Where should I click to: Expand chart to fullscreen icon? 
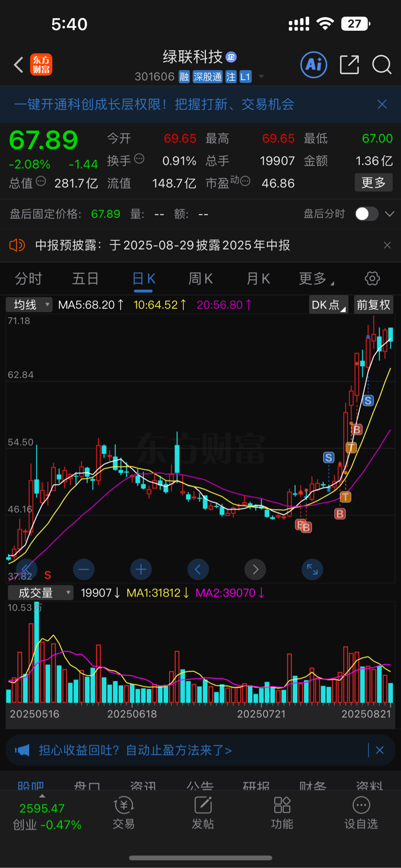point(312,569)
